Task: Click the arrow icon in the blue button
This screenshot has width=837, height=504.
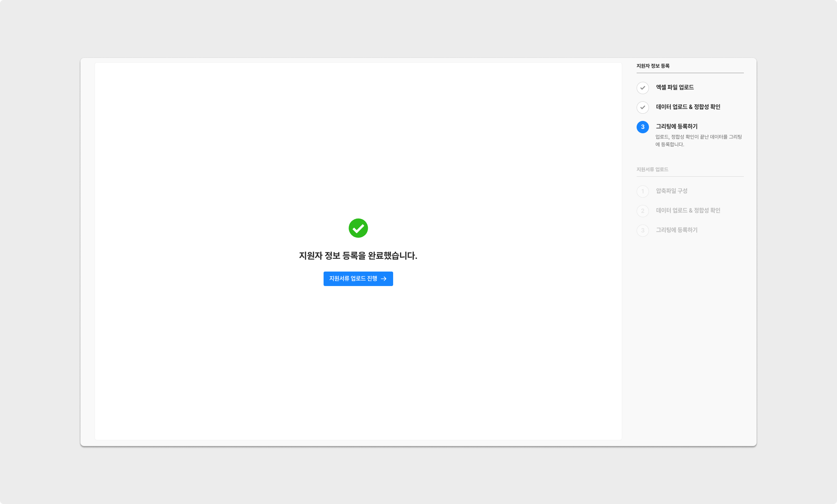Action: [x=384, y=279]
